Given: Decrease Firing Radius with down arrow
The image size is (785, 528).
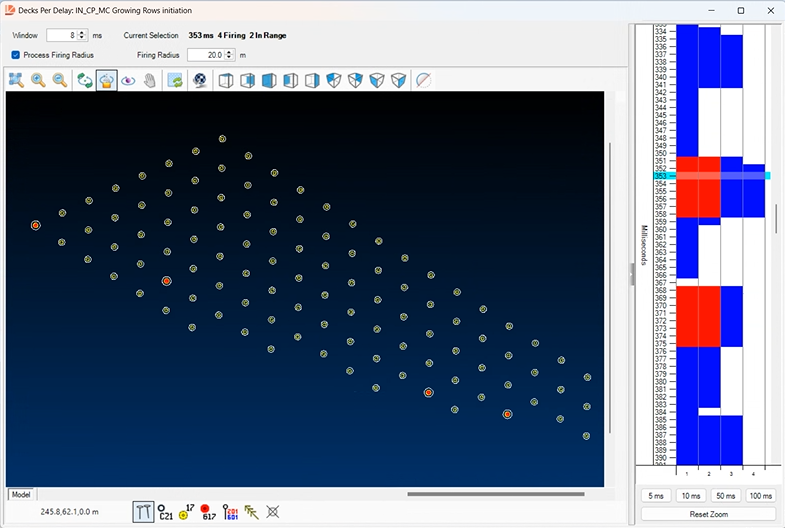Looking at the screenshot, I should 230,58.
